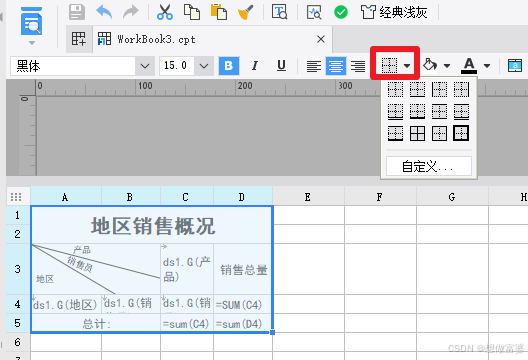Select the =sum(C4) cell in row 5
Viewport: 528px width, 360px height.
pos(187,324)
